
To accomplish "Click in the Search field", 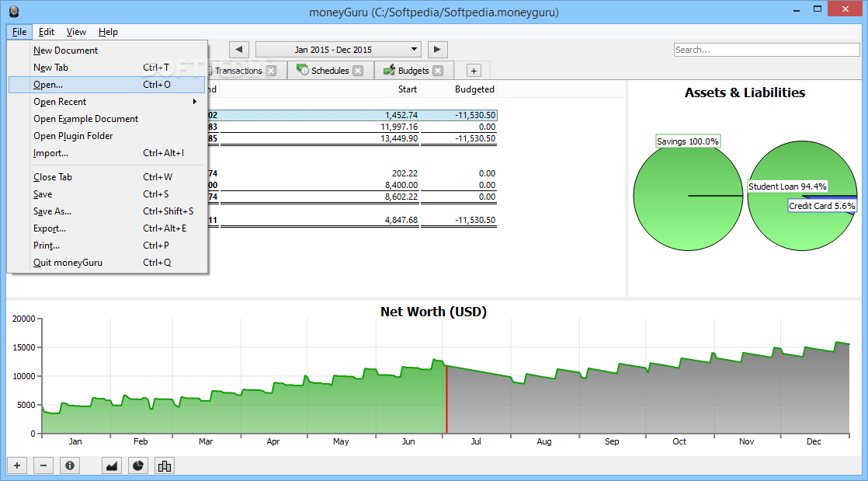I will (x=767, y=49).
